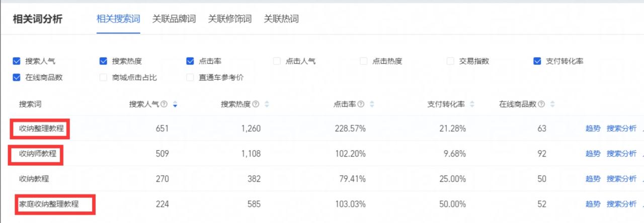Sort by 在线商品数 column arrows
644x223 pixels.
point(552,104)
